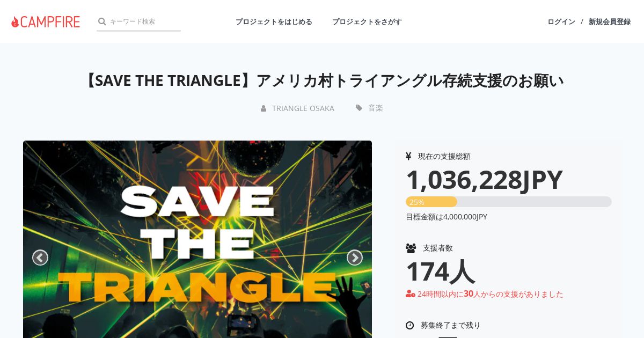Click the clock icon by 募集終了まで残り

point(410,325)
